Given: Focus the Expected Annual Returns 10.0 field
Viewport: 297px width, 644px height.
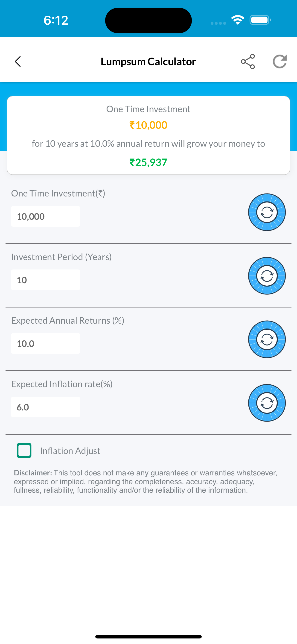Looking at the screenshot, I should point(46,343).
